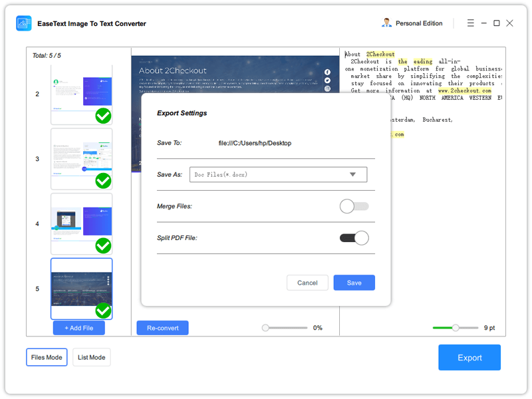Click the highlighted word 'eading' in output

423,61
